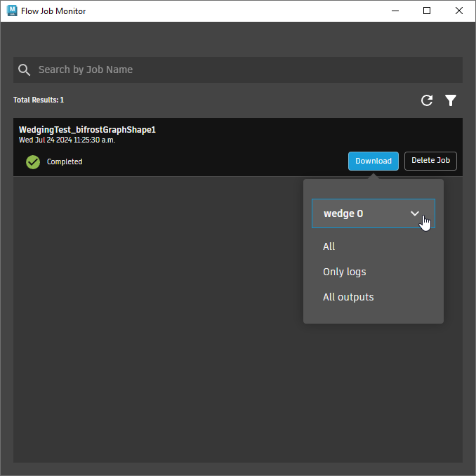Minimize the Flow Job Monitor window
The width and height of the screenshot is (476, 476).
click(395, 11)
